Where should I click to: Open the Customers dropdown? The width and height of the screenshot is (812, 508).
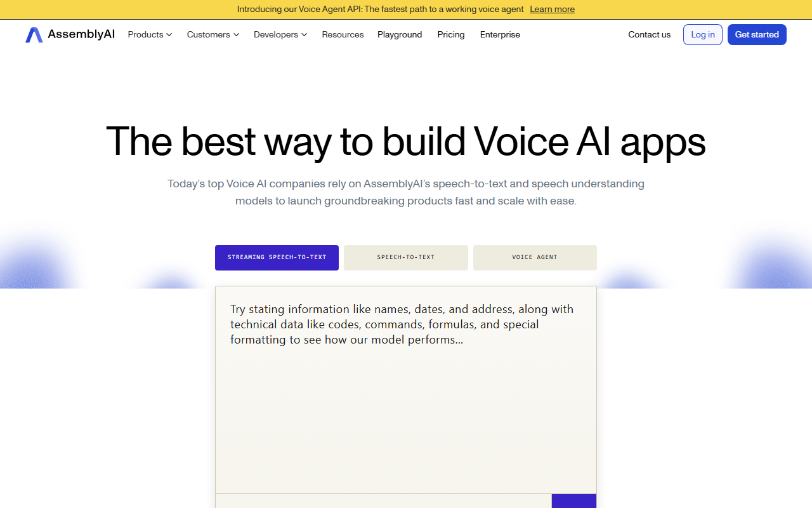(213, 35)
